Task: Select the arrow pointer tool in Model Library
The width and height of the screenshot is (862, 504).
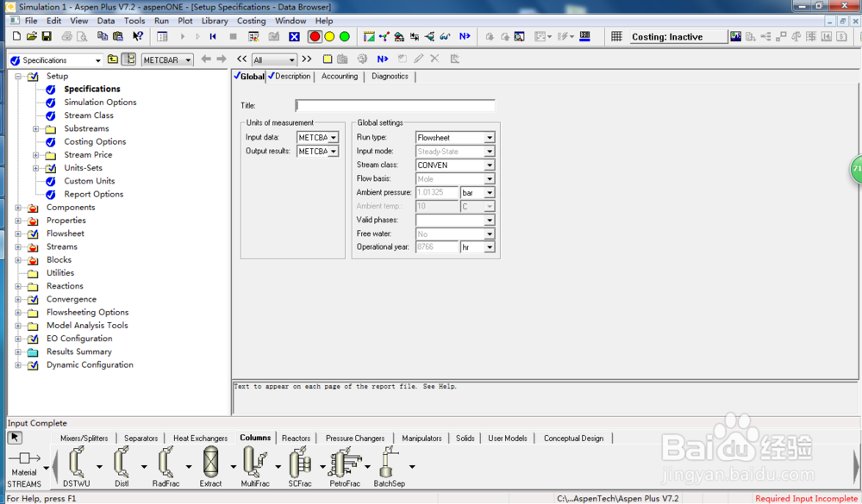Action: pyautogui.click(x=15, y=438)
